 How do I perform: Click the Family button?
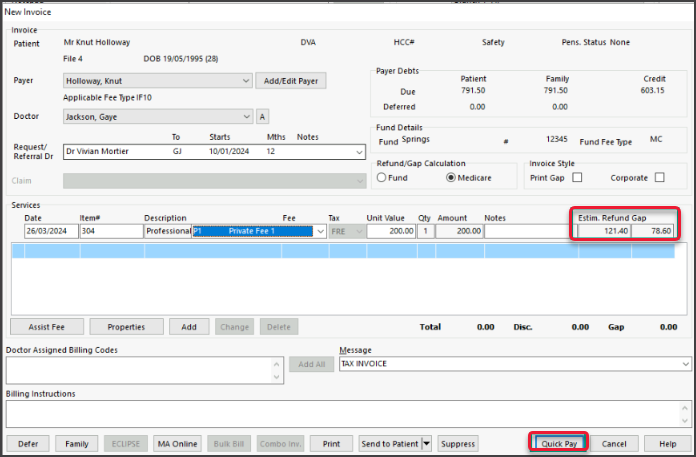pos(77,444)
